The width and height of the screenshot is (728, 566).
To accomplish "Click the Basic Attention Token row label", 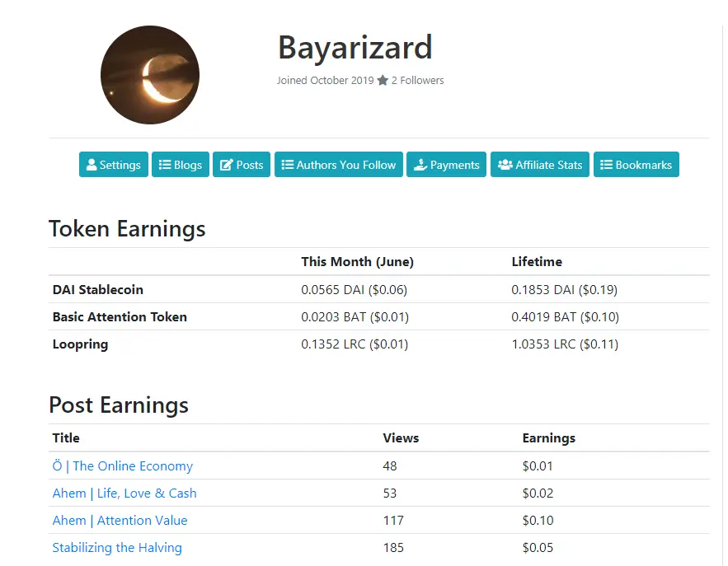I will pyautogui.click(x=120, y=317).
